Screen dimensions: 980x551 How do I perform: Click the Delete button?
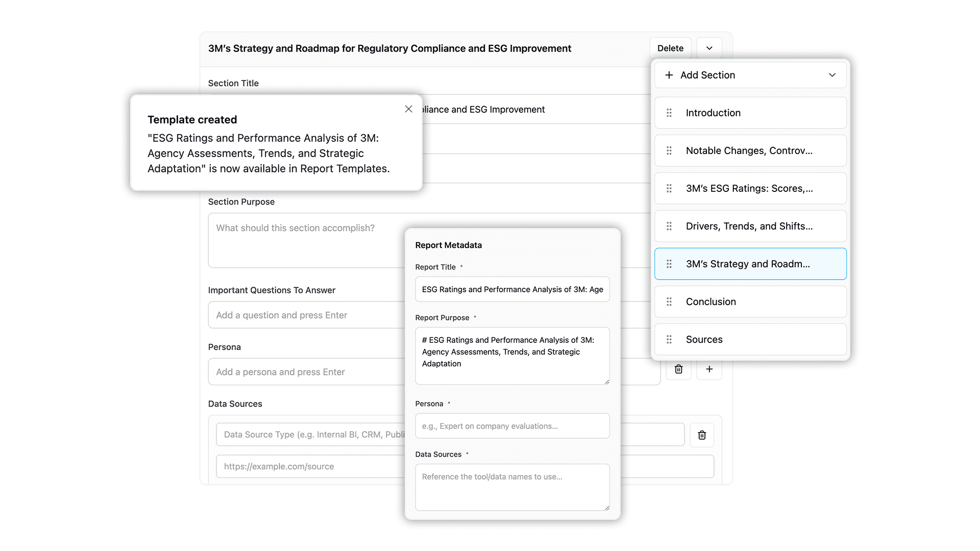(x=671, y=48)
